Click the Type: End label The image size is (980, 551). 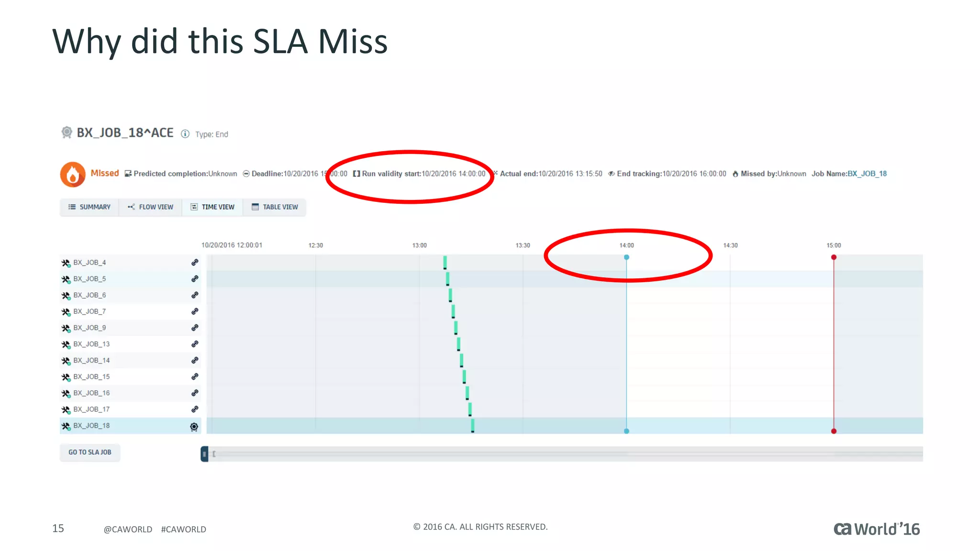click(212, 134)
